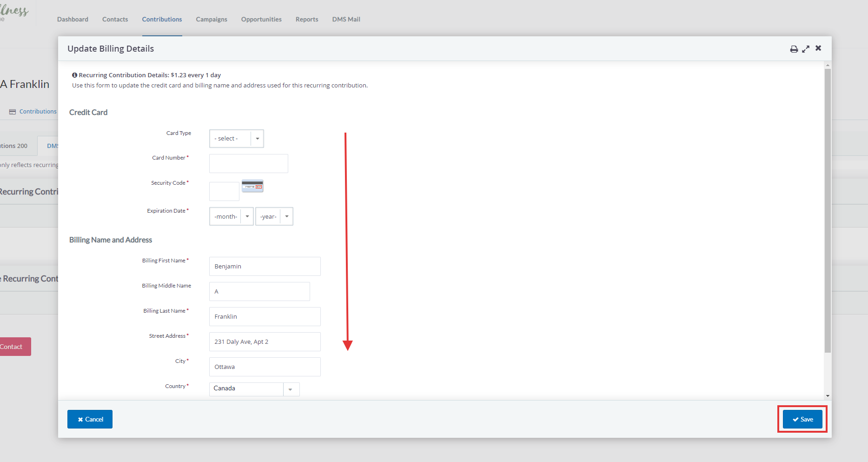The height and width of the screenshot is (462, 868).
Task: Maximize the Update Billing Details dialog
Action: tap(806, 49)
